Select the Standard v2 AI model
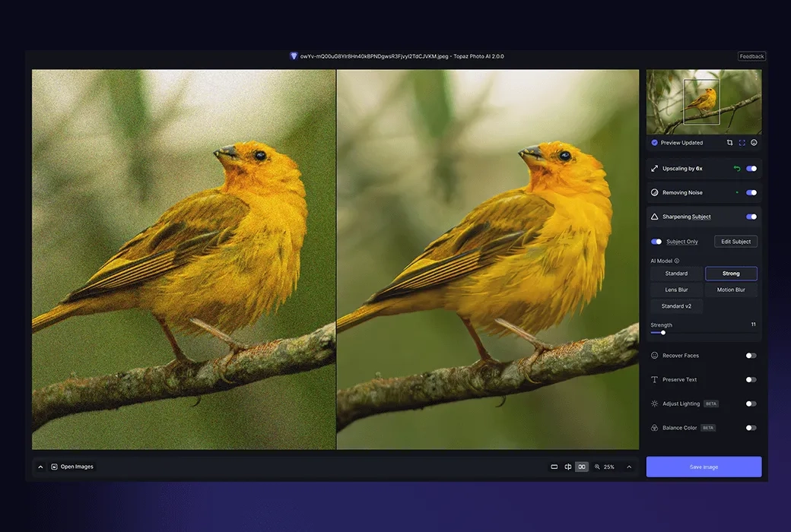 [676, 306]
